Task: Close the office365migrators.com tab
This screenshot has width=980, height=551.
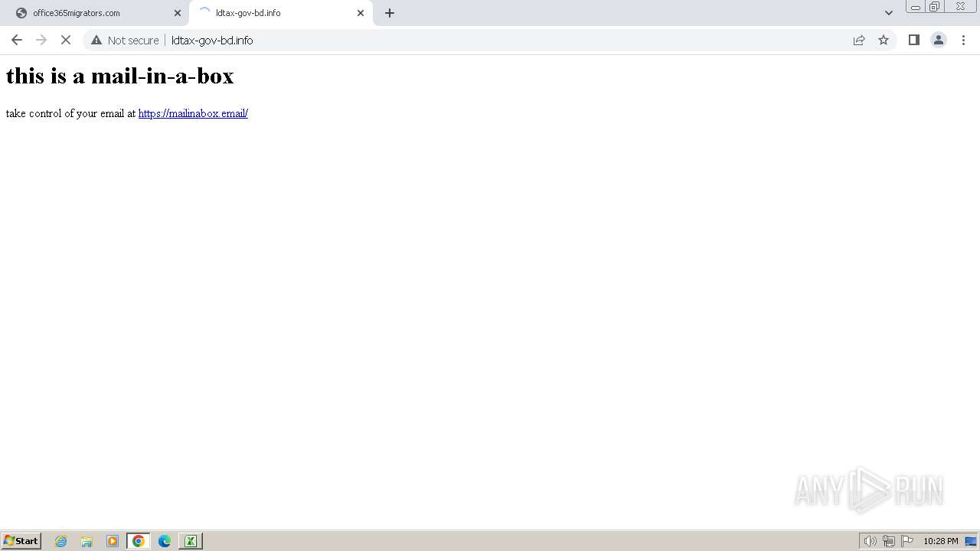Action: click(178, 13)
